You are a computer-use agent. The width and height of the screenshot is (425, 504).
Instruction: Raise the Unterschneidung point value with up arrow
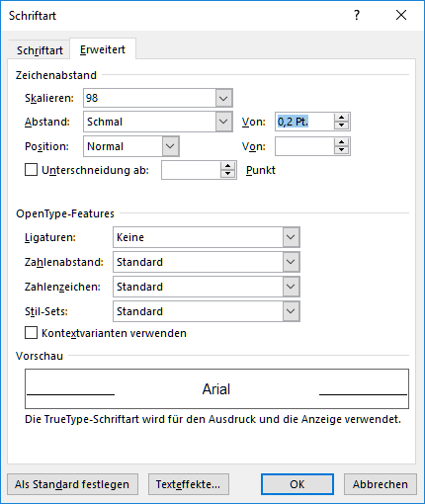(x=227, y=166)
